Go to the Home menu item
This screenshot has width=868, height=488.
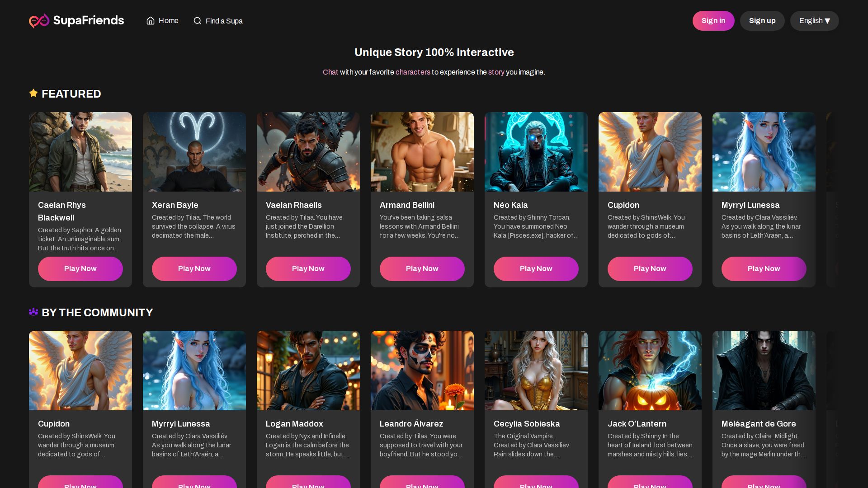(x=168, y=21)
